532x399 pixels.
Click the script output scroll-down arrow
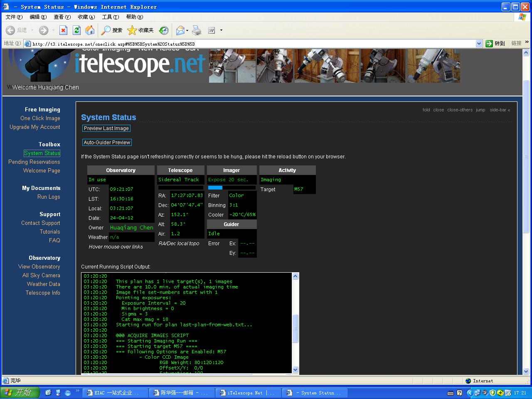[296, 369]
